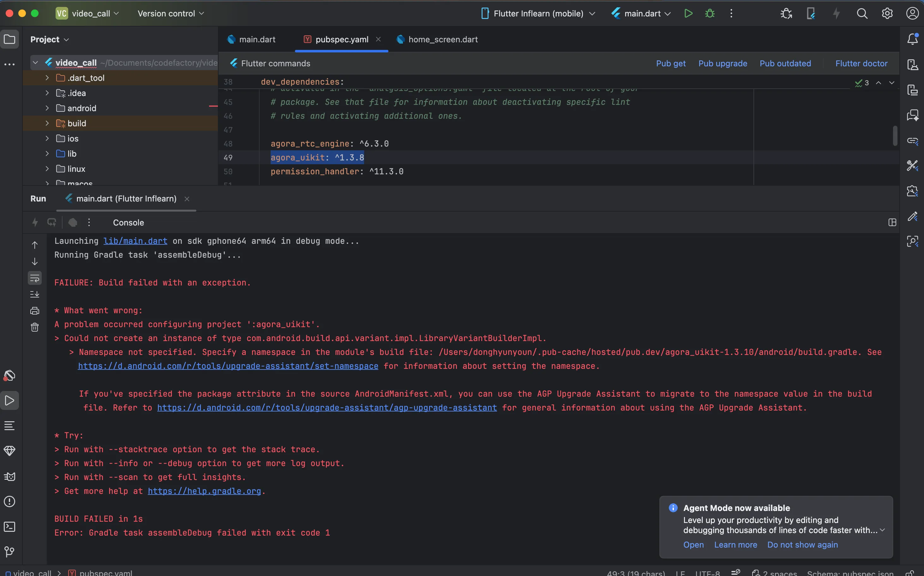Print the console output using printer icon
924x576 pixels.
(x=35, y=311)
